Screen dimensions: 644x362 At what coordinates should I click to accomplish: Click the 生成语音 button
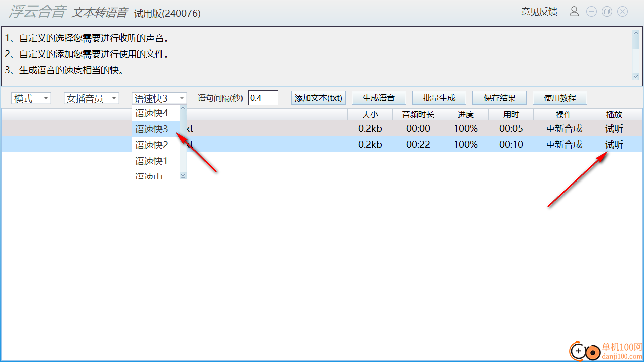click(379, 98)
